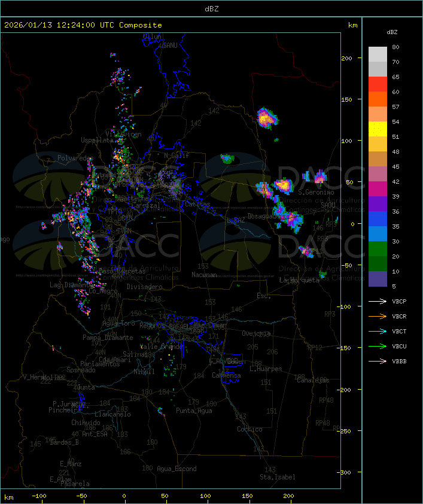
Task: Click the UTC Composite timestamp text
Action: (x=83, y=25)
